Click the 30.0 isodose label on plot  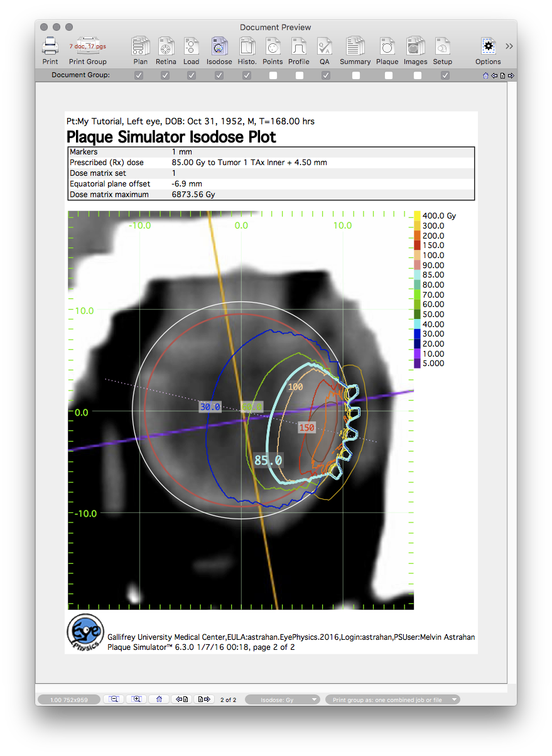pos(210,407)
